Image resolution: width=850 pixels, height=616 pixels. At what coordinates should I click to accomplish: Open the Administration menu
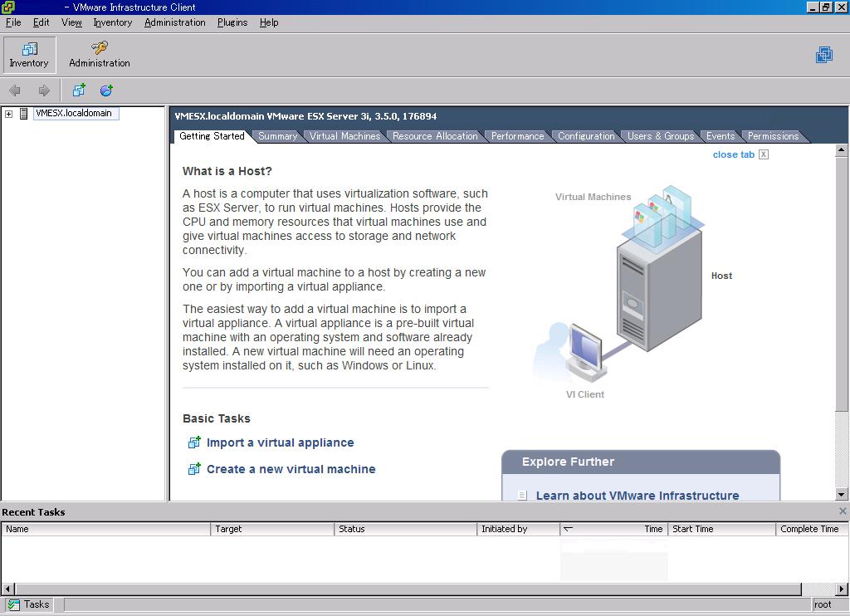tap(175, 22)
